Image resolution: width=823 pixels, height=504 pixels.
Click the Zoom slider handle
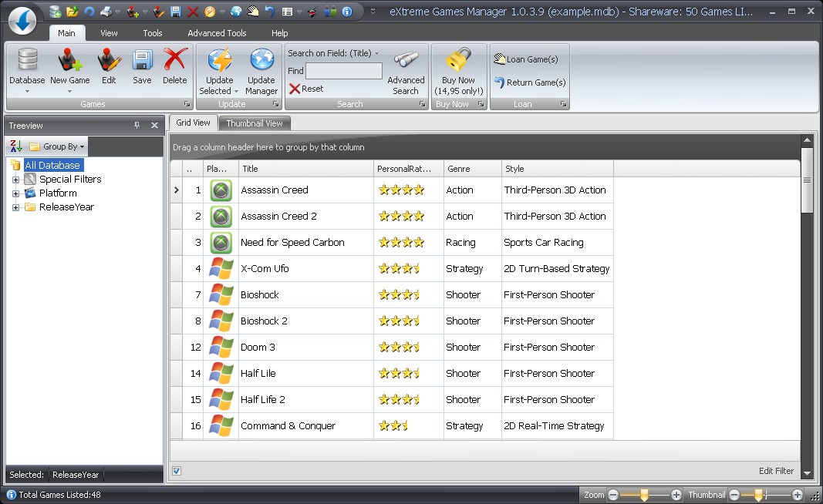[644, 495]
